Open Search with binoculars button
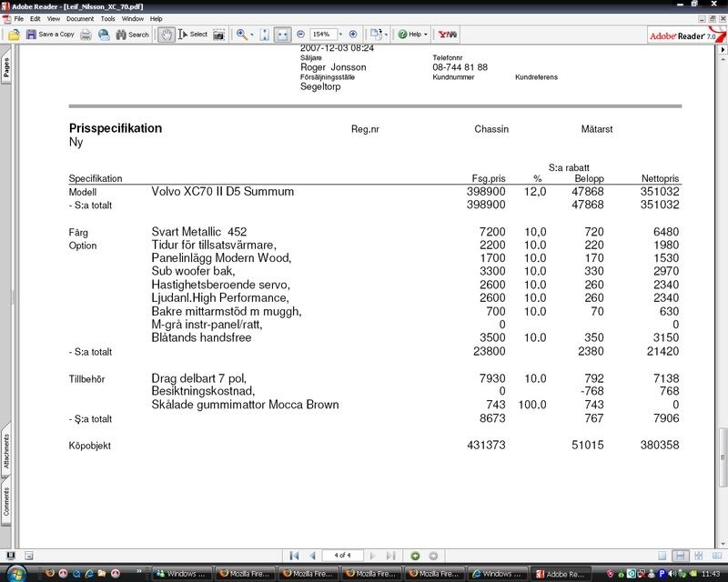This screenshot has height=582, width=728. click(x=132, y=35)
